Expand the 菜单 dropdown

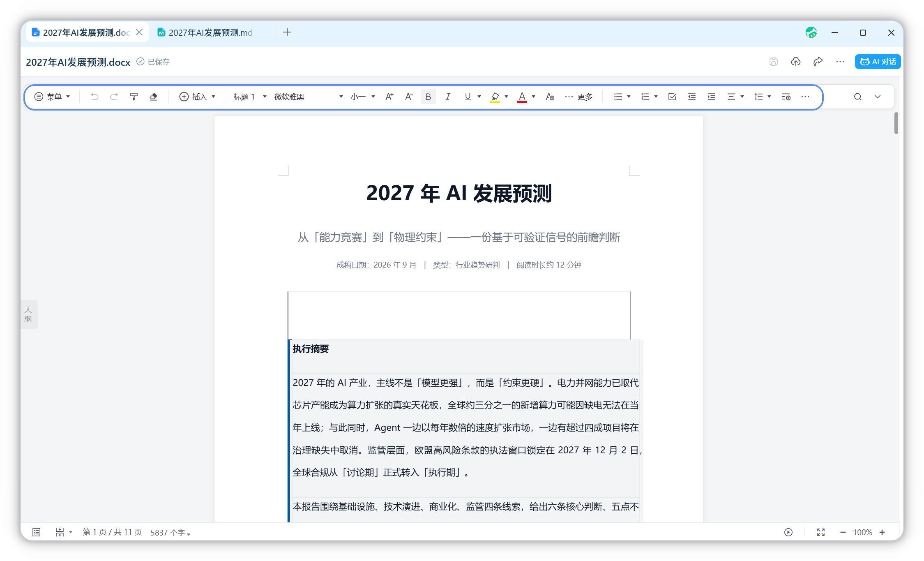point(52,97)
